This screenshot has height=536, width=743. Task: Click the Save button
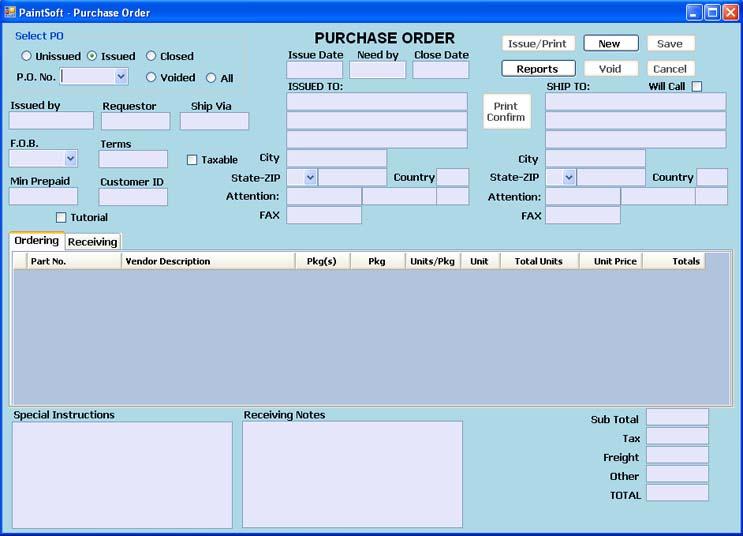click(671, 44)
